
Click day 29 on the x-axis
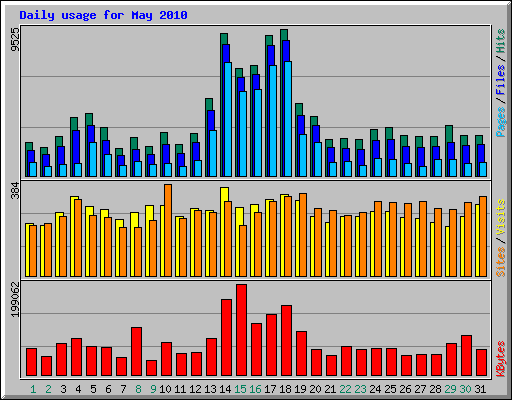coord(450,389)
